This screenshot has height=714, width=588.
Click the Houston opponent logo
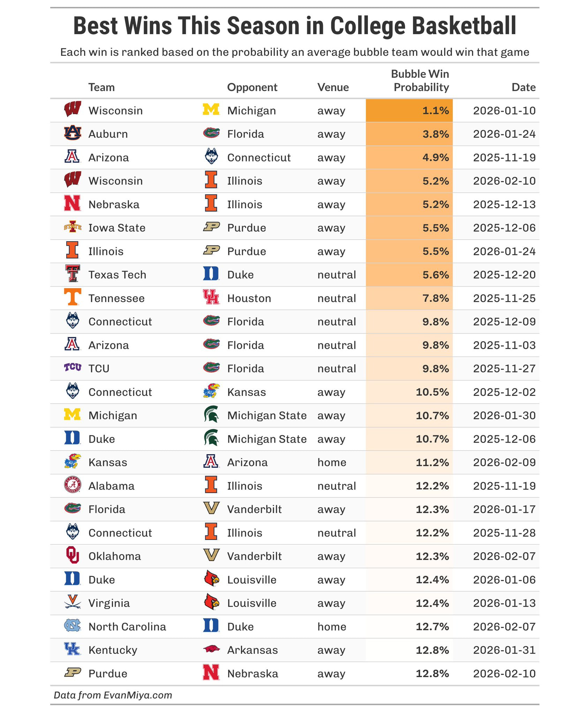click(x=211, y=297)
